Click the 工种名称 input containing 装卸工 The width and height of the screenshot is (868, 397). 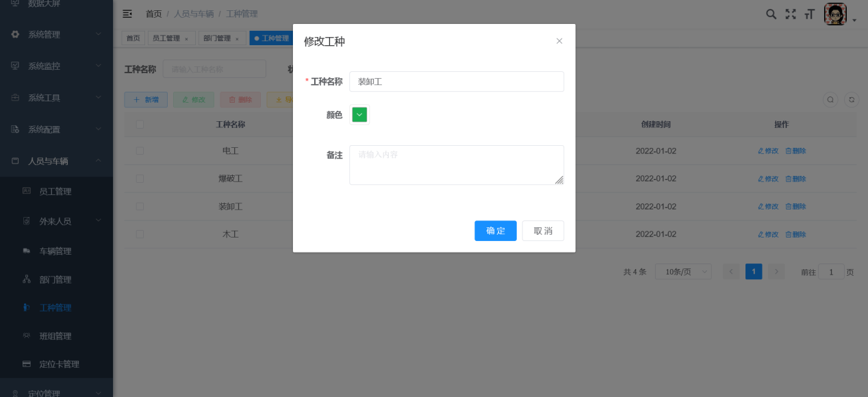457,81
